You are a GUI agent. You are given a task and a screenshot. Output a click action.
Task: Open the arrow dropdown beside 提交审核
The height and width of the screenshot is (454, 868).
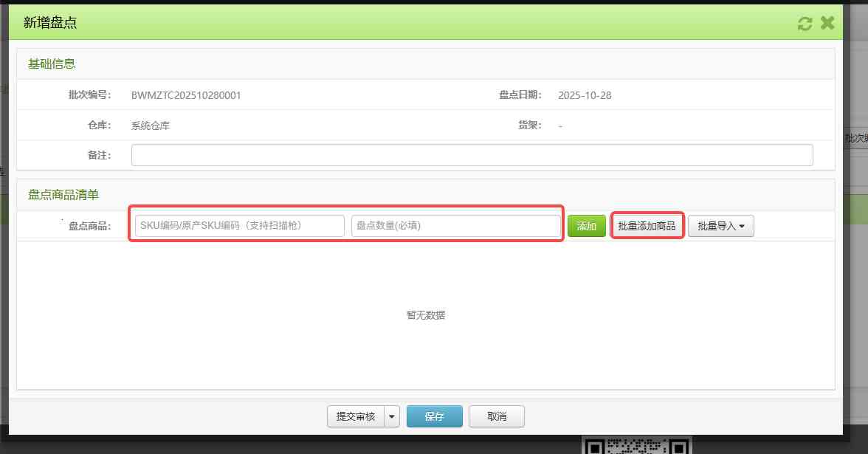coord(392,416)
